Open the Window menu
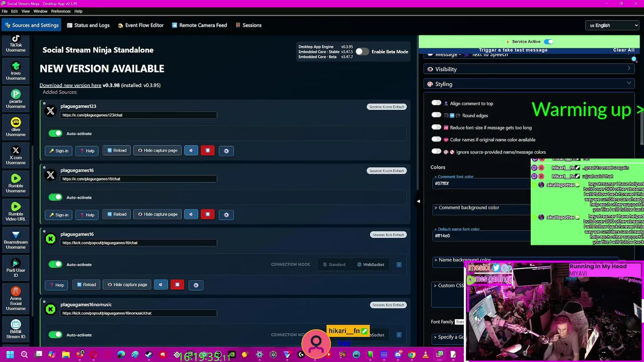Image resolution: width=644 pixels, height=362 pixels. [x=40, y=11]
